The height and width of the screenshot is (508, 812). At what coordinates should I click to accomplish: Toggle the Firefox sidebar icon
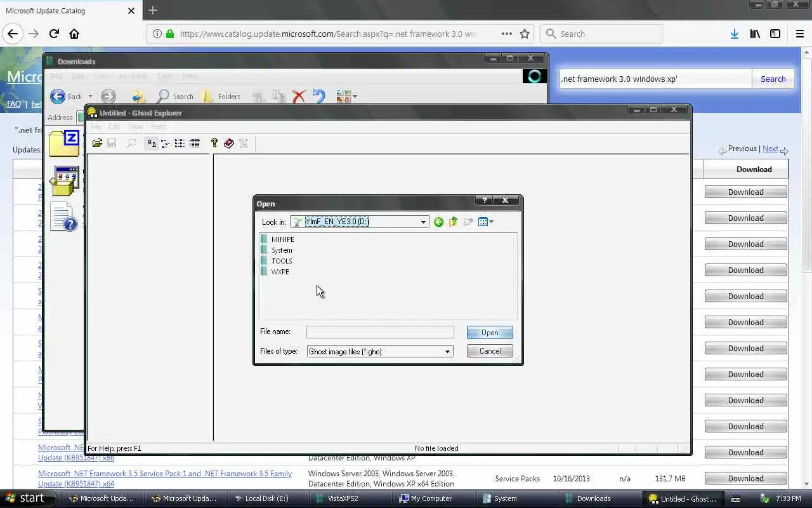pos(775,34)
